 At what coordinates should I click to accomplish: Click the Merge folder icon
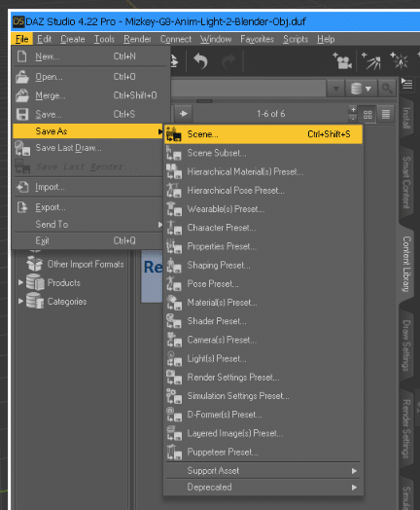pyautogui.click(x=21, y=95)
